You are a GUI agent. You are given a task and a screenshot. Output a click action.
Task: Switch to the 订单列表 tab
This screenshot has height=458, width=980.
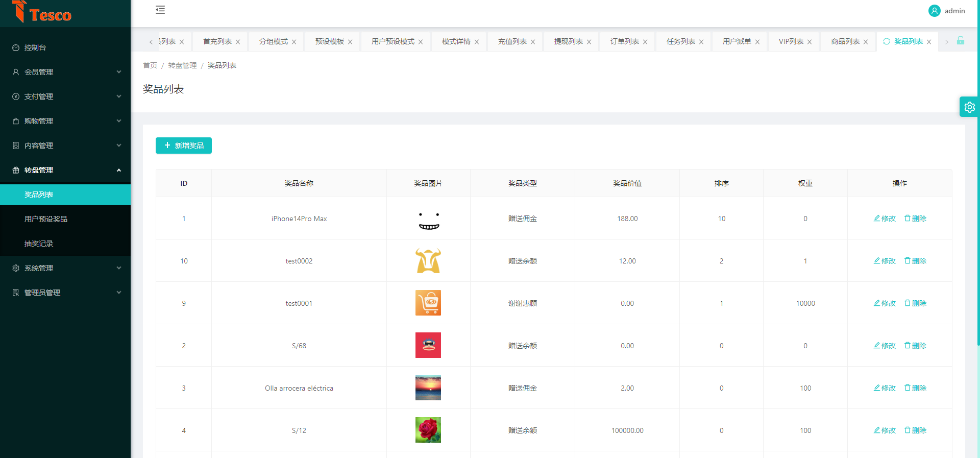point(624,41)
